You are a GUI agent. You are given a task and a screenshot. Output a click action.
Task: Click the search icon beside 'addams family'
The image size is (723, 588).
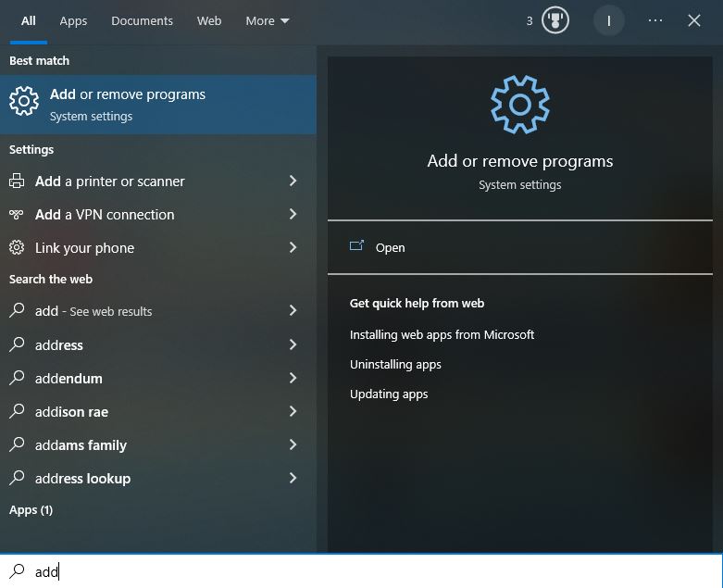[17, 444]
